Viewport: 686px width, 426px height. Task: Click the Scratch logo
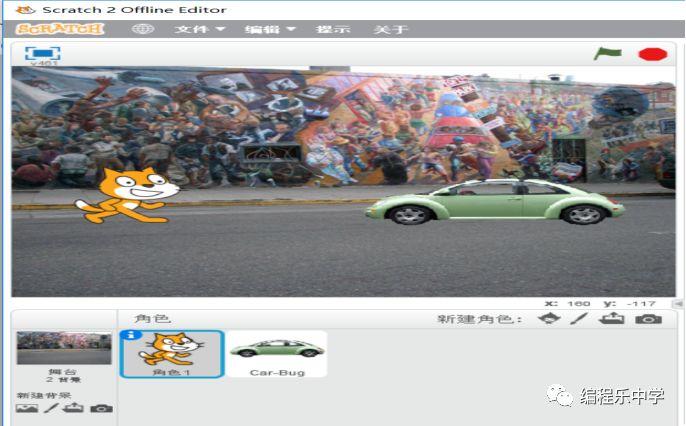[x=60, y=29]
